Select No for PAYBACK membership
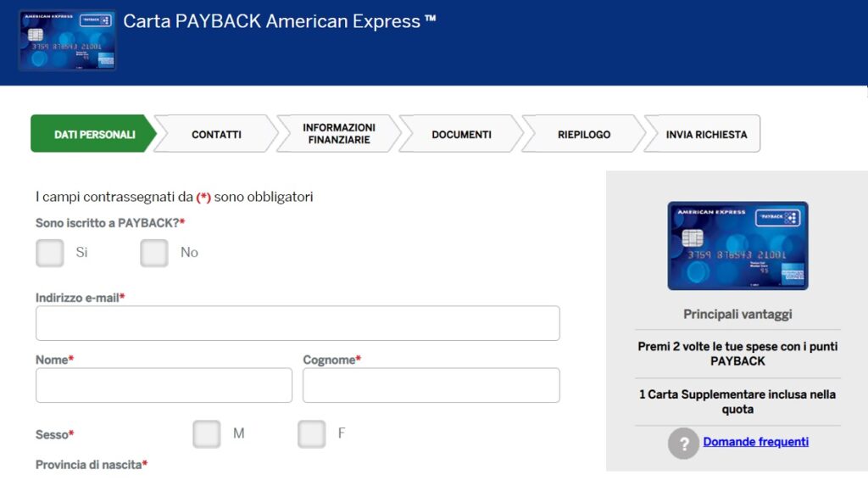Image resolution: width=868 pixels, height=486 pixels. [x=154, y=253]
